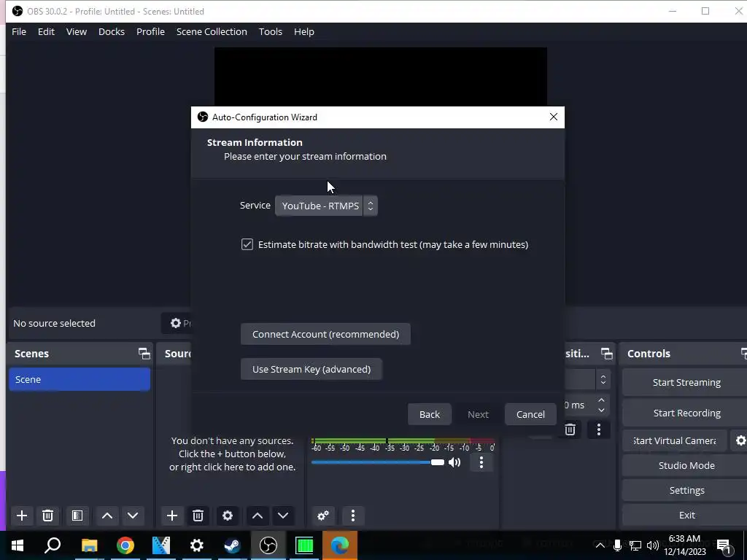Open Windows search from taskbar

coord(53,545)
